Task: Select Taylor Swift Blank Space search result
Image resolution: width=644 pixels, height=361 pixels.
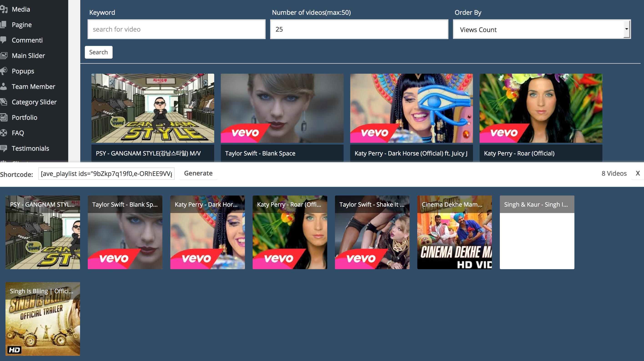Action: click(x=282, y=108)
